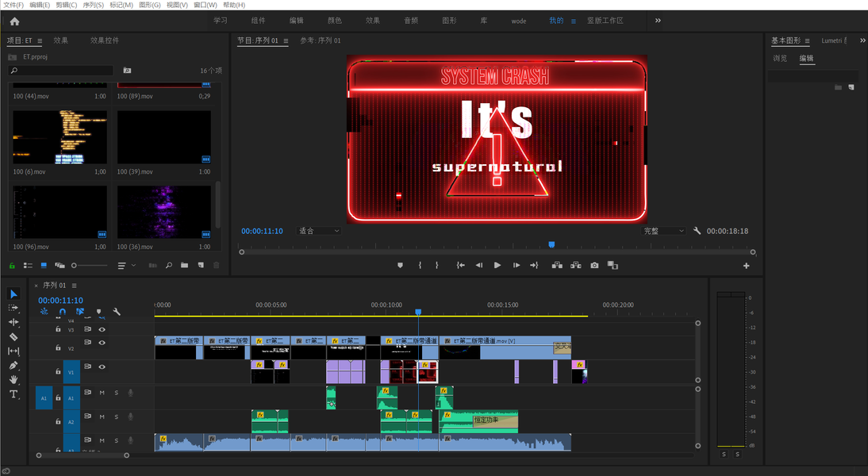Step back one frame
868x476 pixels.
coord(479,266)
